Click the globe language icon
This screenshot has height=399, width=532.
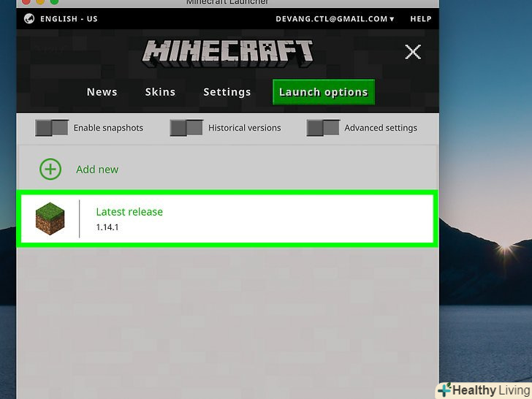tap(29, 18)
